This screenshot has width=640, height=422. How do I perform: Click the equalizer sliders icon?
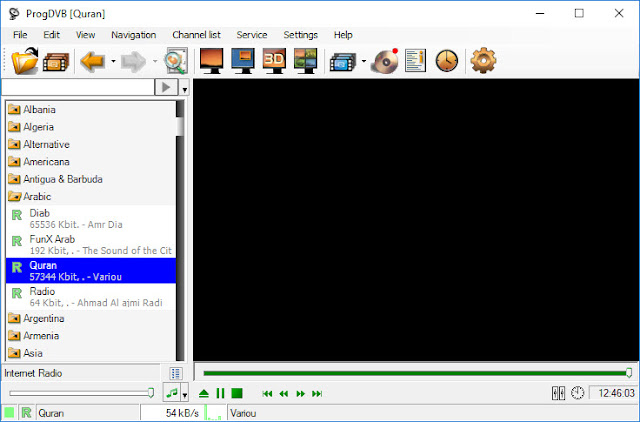coord(558,393)
